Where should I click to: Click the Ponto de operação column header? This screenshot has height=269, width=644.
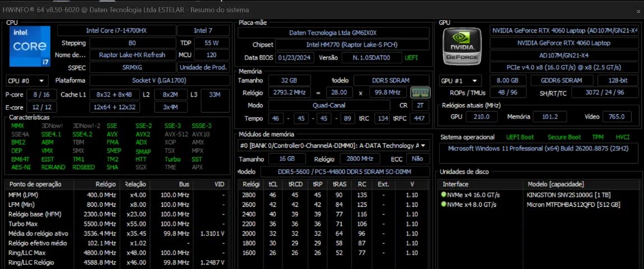pos(39,184)
